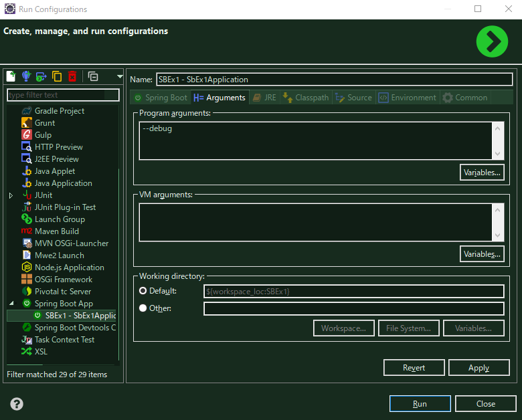Click the export launch configuration icon
Image resolution: width=522 pixels, height=420 pixels.
point(41,76)
